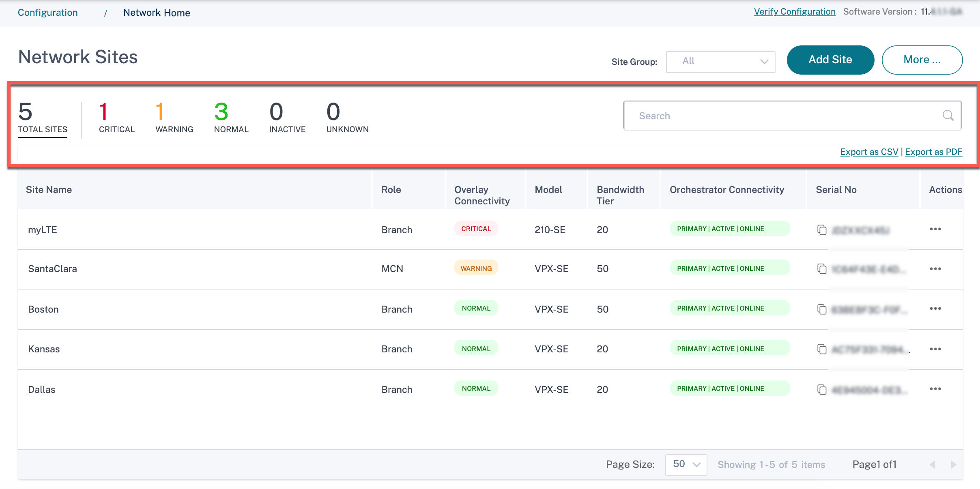Click the CRITICAL badge for myLTE

476,229
